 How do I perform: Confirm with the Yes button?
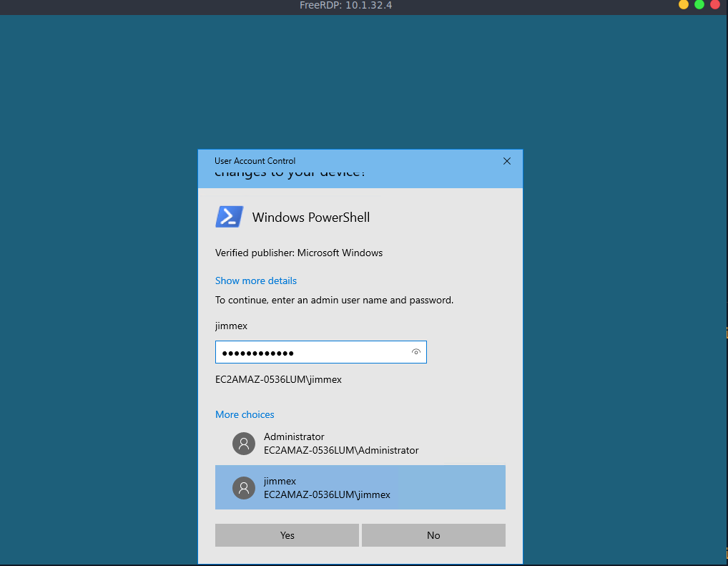(x=287, y=535)
